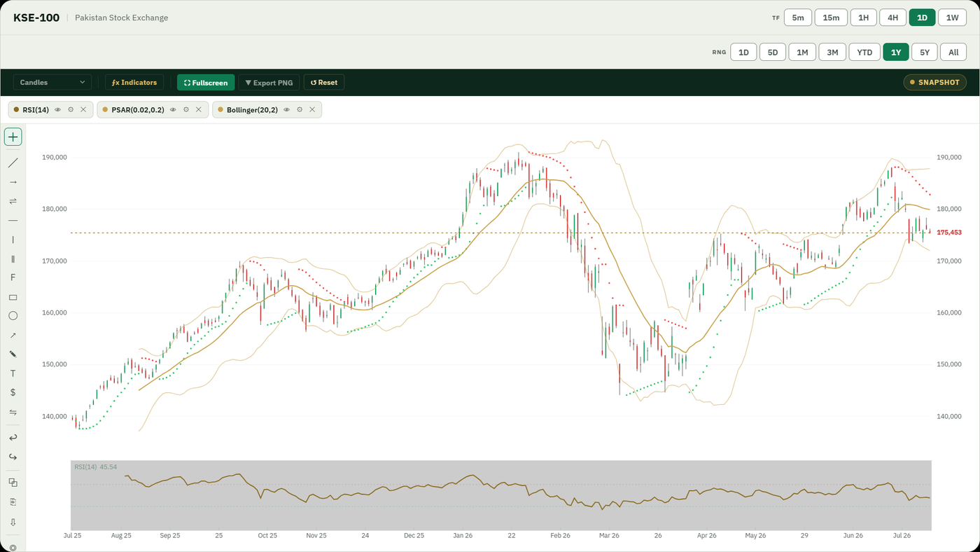Select the swap-arrows tool beneath the dollar tool
Screen dimensions: 980x552
(x=13, y=412)
